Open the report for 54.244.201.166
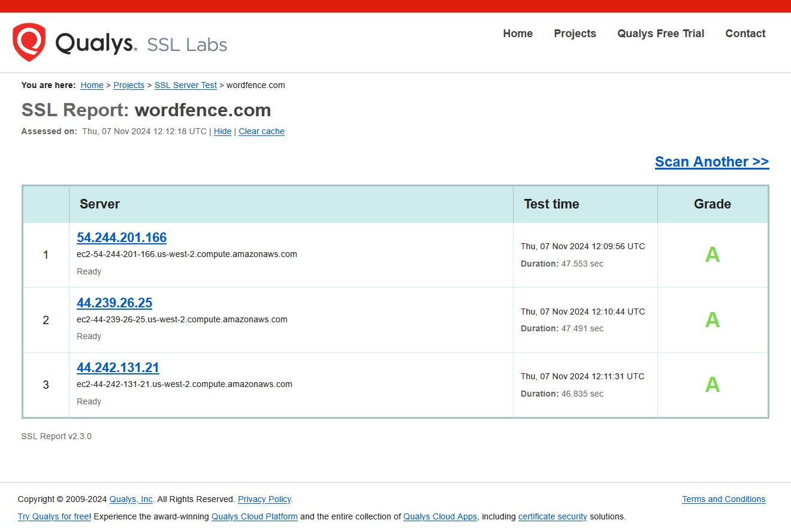Screen dimensions: 791x532 [x=122, y=237]
